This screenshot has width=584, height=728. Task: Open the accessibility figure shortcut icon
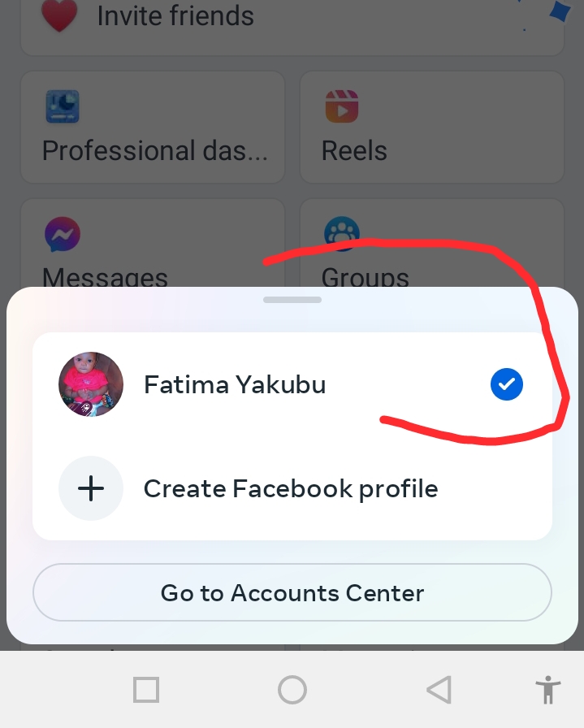click(547, 690)
